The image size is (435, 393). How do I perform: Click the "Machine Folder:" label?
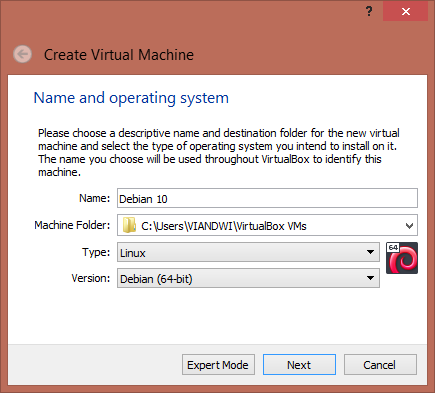tap(72, 225)
